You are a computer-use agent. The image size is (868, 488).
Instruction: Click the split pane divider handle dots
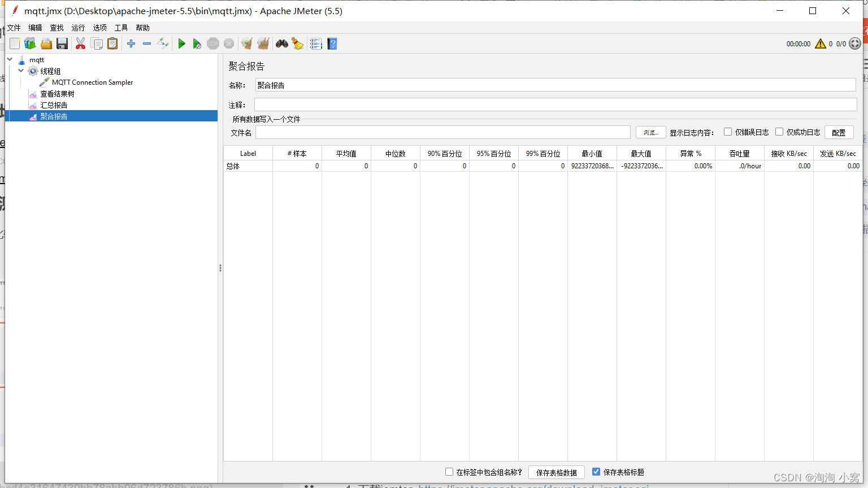pos(220,268)
